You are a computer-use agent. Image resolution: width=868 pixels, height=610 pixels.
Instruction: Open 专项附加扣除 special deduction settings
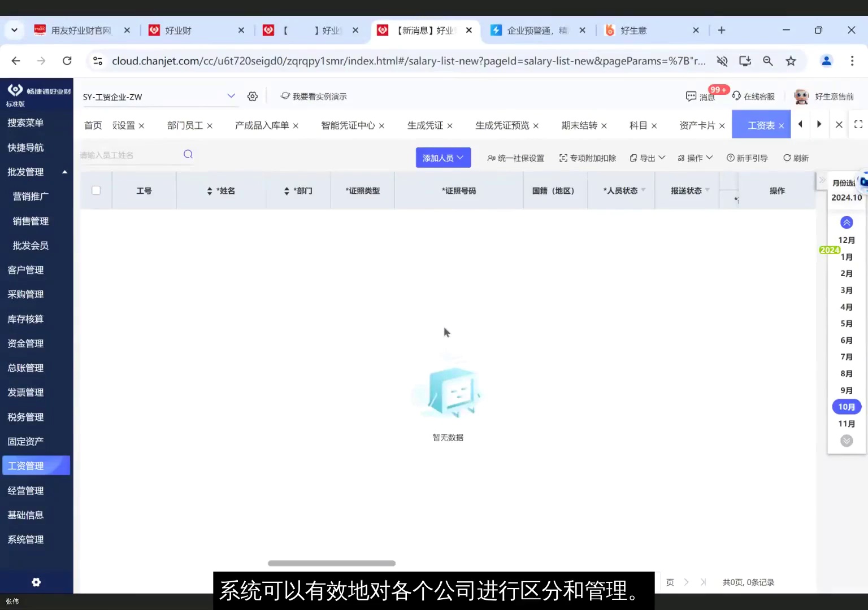pyautogui.click(x=587, y=158)
